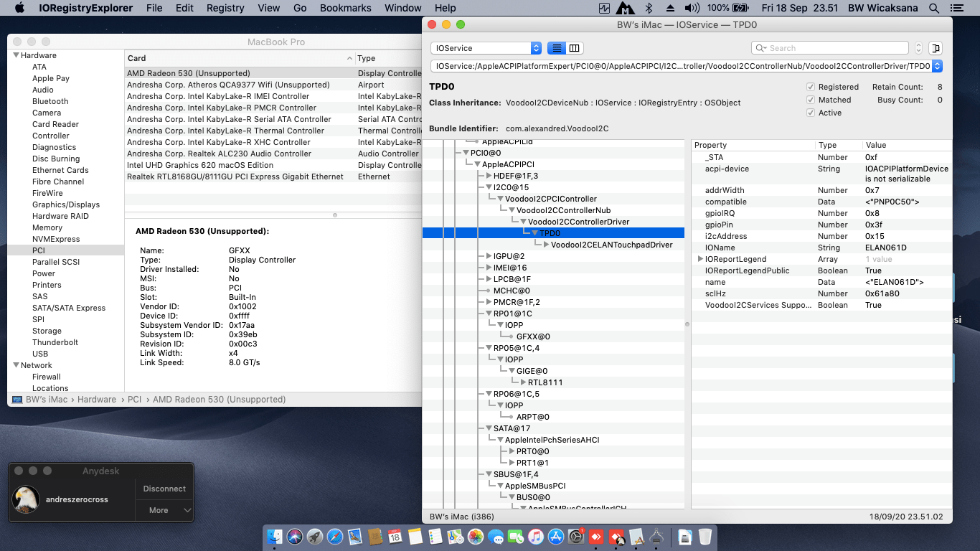Open the Window menu
Viewport: 980px width, 551px height.
tap(403, 8)
